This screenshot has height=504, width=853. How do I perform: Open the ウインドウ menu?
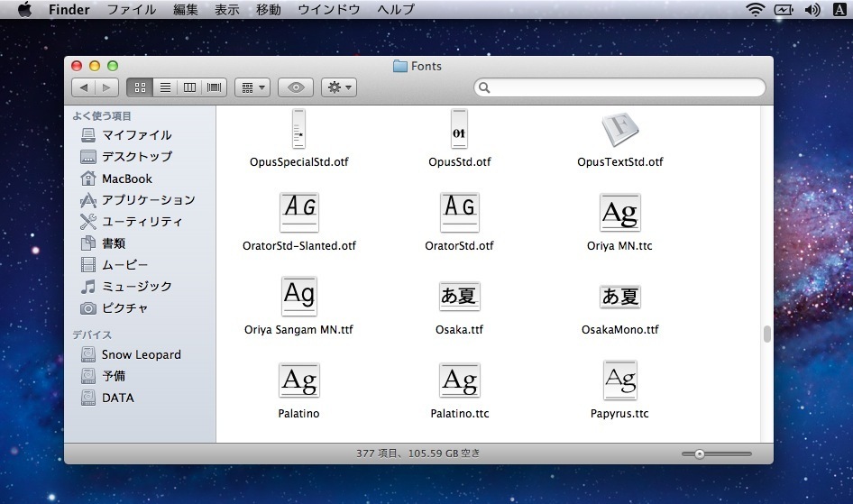(328, 10)
